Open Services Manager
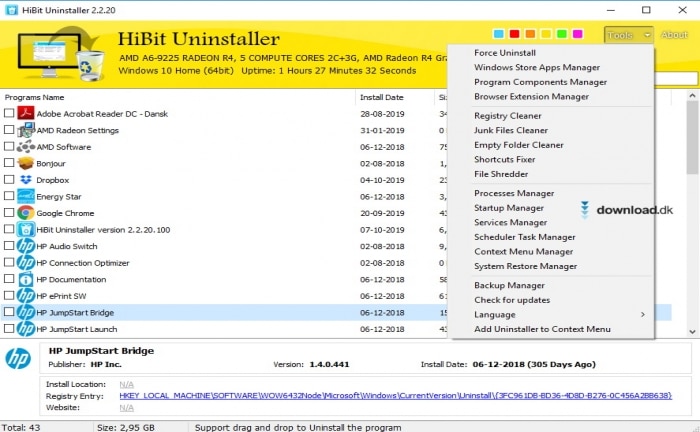 pyautogui.click(x=510, y=222)
